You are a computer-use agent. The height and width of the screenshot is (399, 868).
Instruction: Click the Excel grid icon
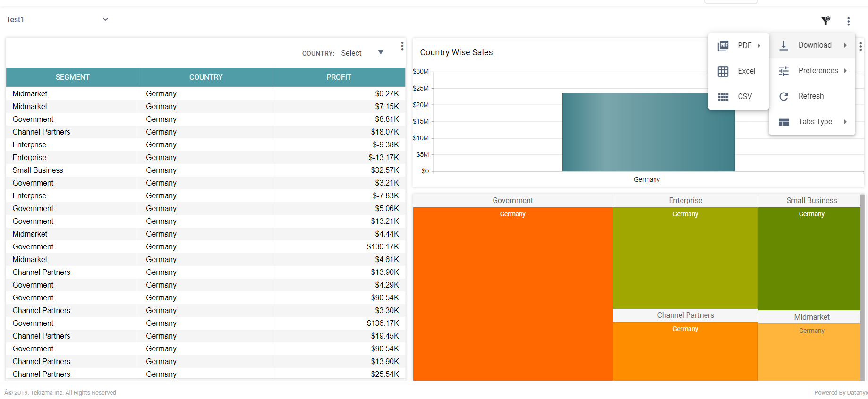723,71
